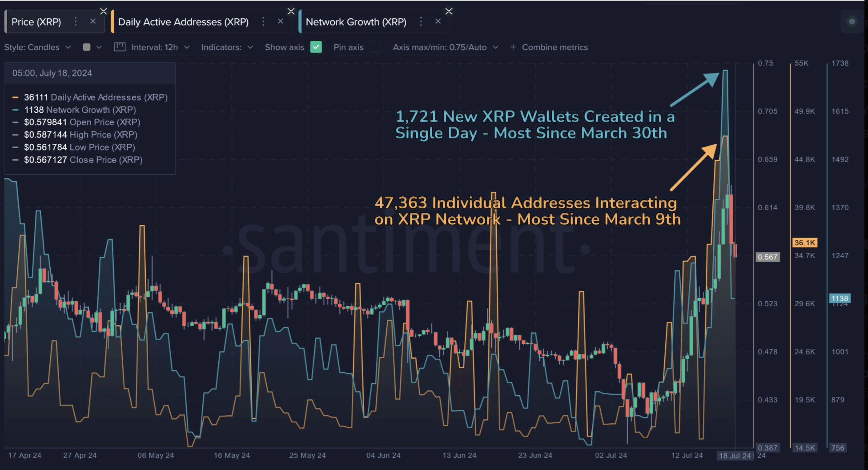Expand the Indicators dropdown
This screenshot has height=470, width=868.
tap(227, 47)
